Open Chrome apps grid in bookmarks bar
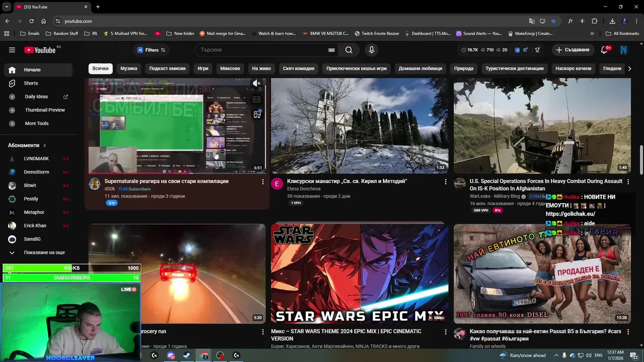 (7, 34)
